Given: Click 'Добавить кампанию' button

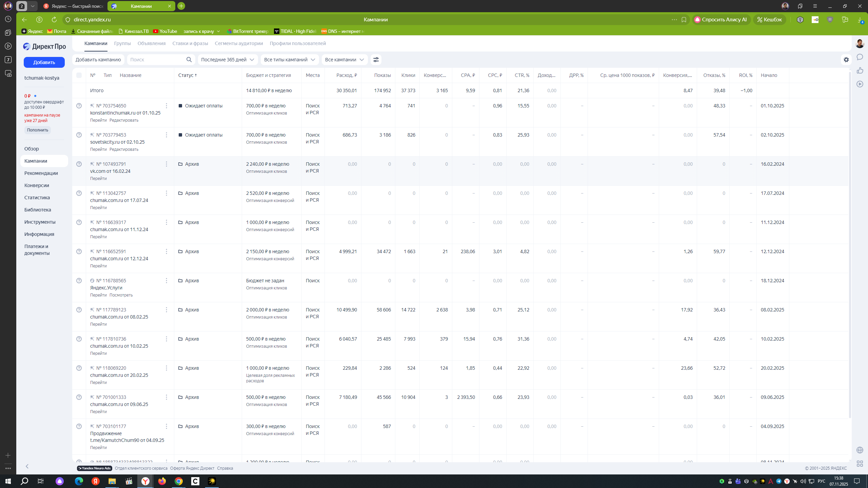Looking at the screenshot, I should tap(98, 60).
